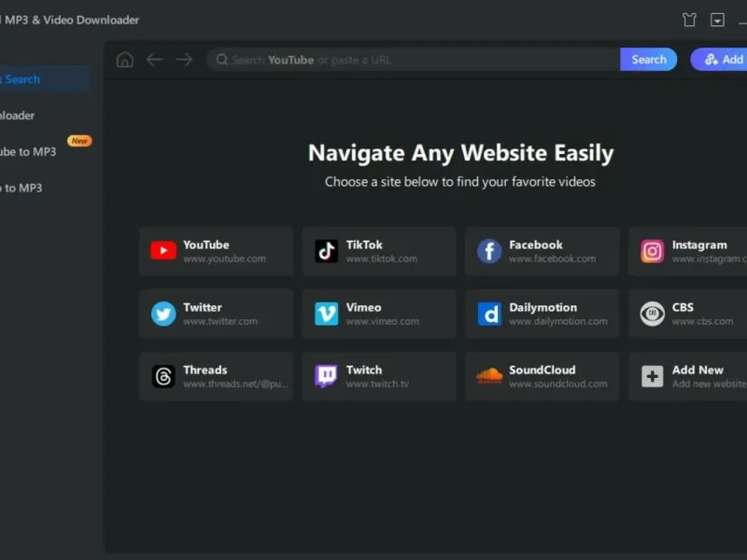Open www.facebook.com link text

tap(552, 259)
